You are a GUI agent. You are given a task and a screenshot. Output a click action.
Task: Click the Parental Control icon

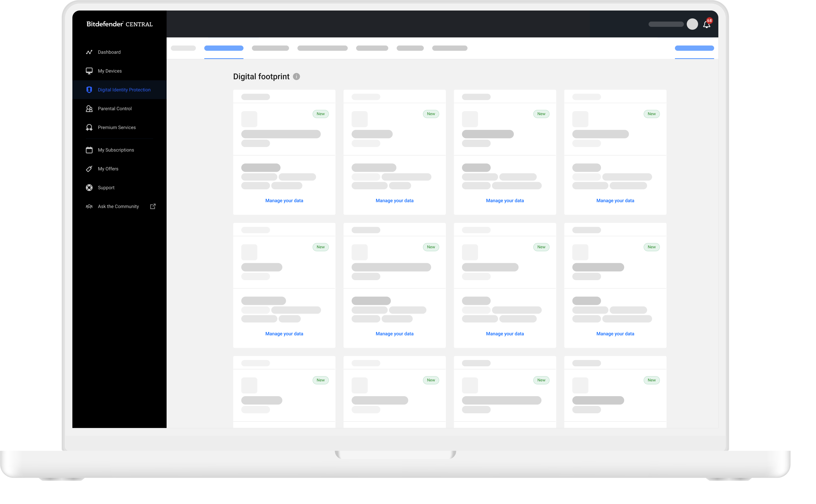point(89,109)
